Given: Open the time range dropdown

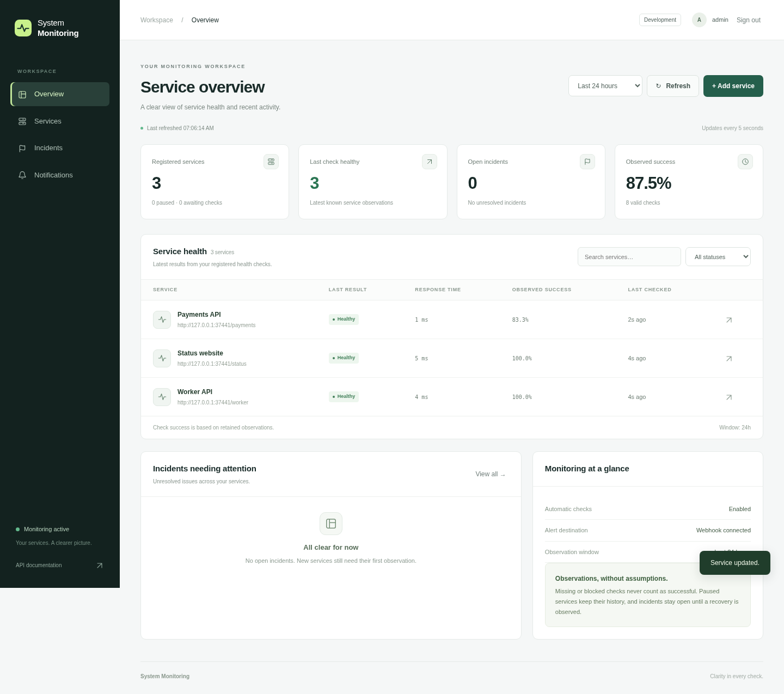Looking at the screenshot, I should [x=605, y=86].
